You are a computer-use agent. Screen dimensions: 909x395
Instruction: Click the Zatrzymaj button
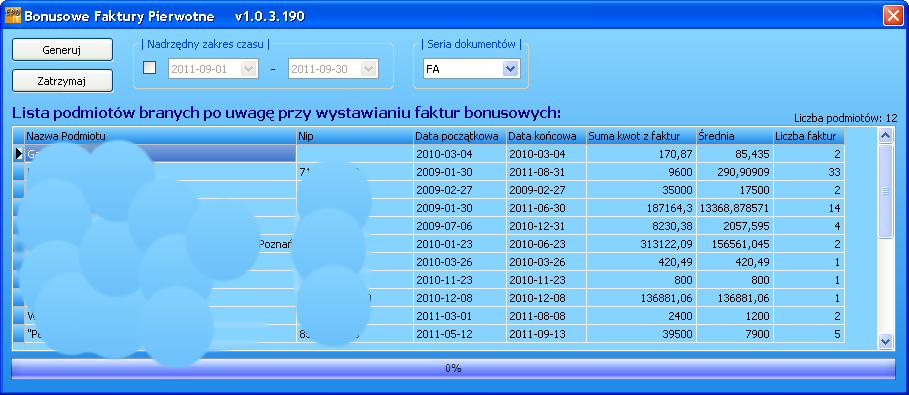tap(62, 81)
